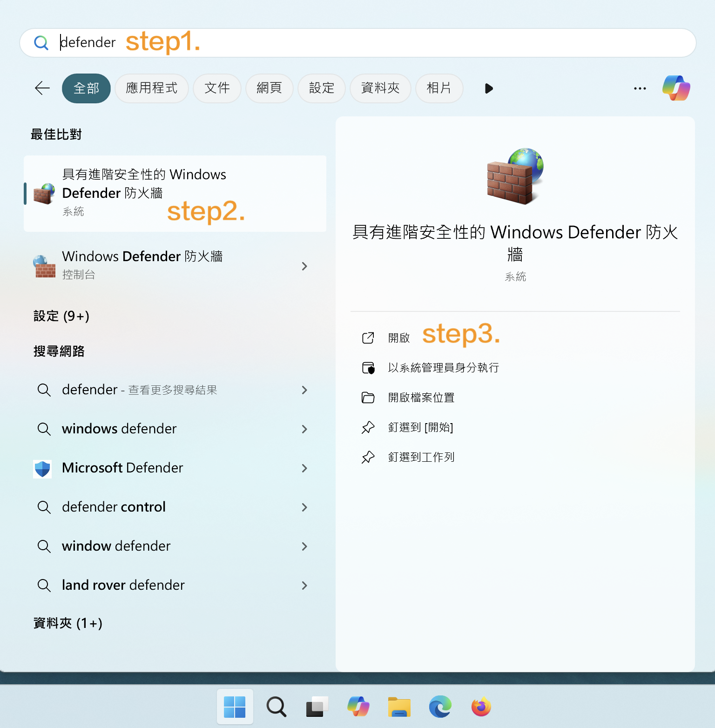Click the Copilot icon beside the filters

pyautogui.click(x=676, y=88)
